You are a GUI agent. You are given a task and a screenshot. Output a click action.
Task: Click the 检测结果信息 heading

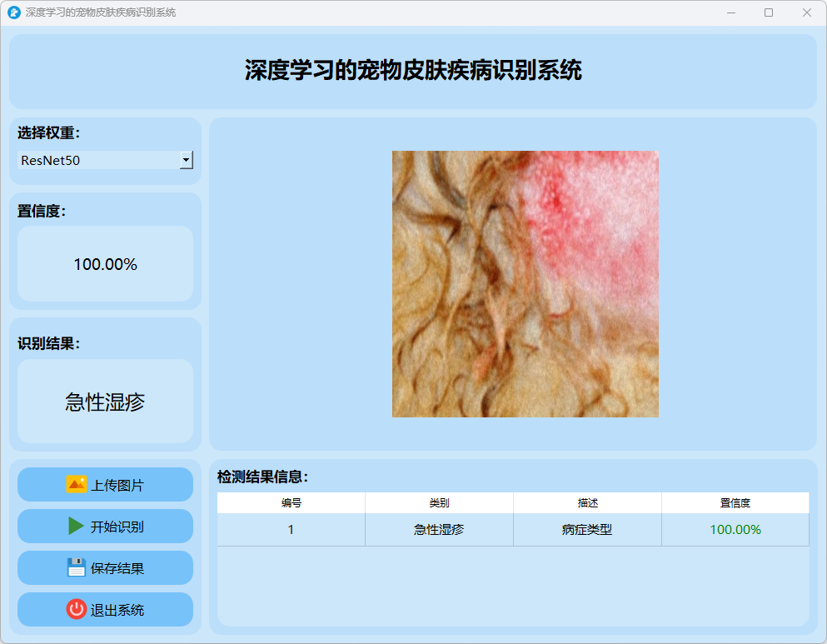(x=262, y=477)
